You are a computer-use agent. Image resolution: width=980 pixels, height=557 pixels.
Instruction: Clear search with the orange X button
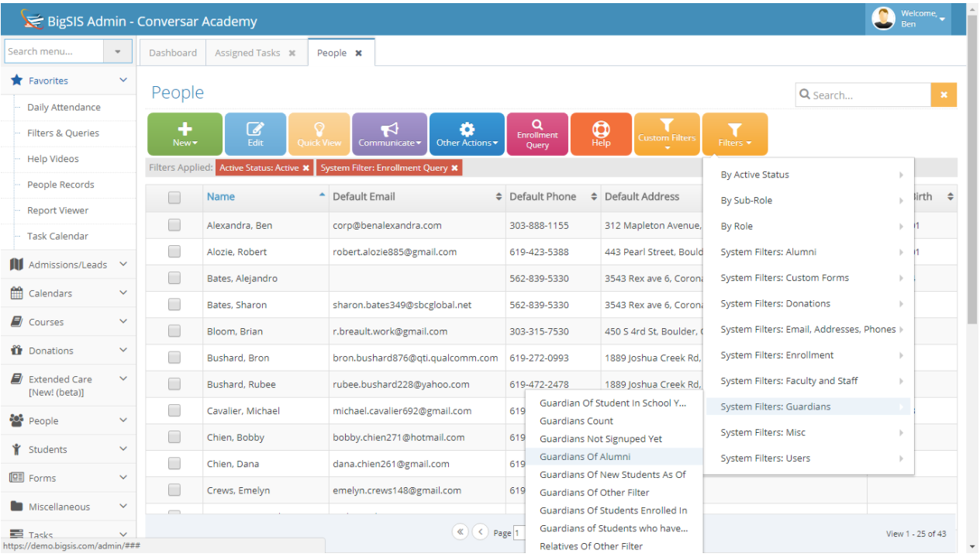point(944,95)
